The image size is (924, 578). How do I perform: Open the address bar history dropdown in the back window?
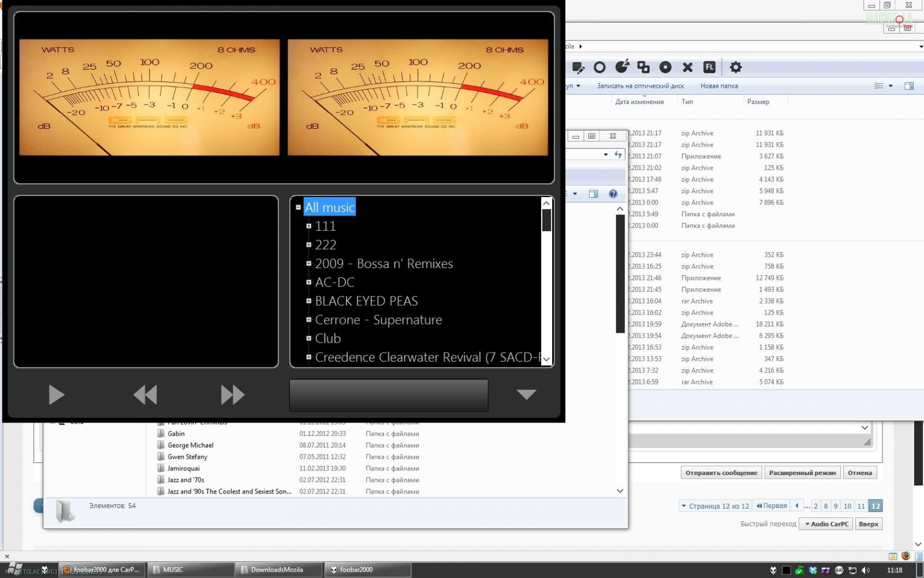coord(921,46)
